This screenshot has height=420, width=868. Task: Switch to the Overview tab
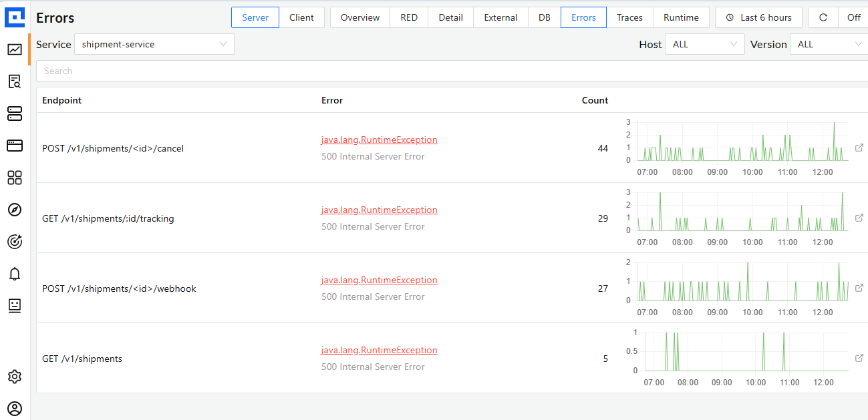[x=360, y=17]
